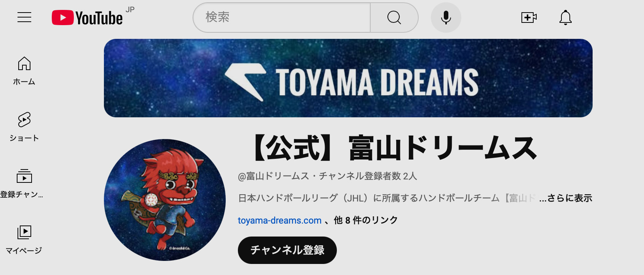
Task: Show the other 8 links
Action: pos(366,220)
